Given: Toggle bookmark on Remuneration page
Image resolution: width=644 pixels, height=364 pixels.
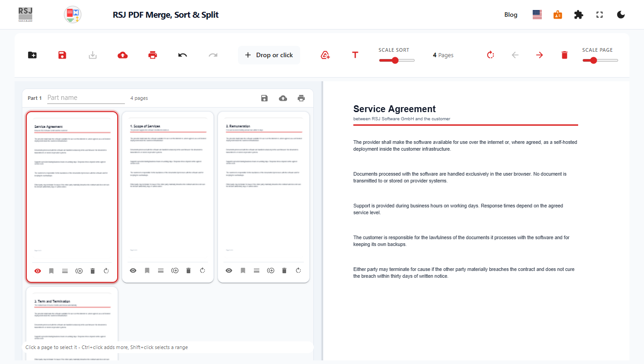Looking at the screenshot, I should pos(243,271).
